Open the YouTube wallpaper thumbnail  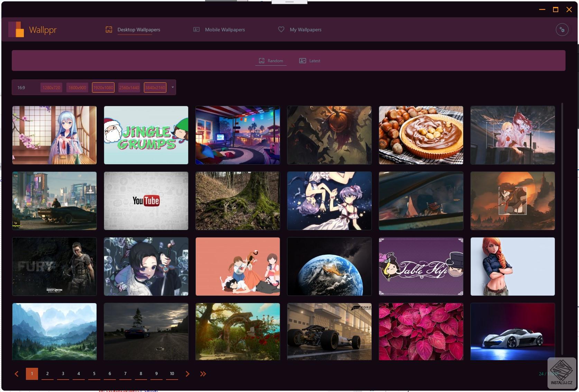pos(146,201)
